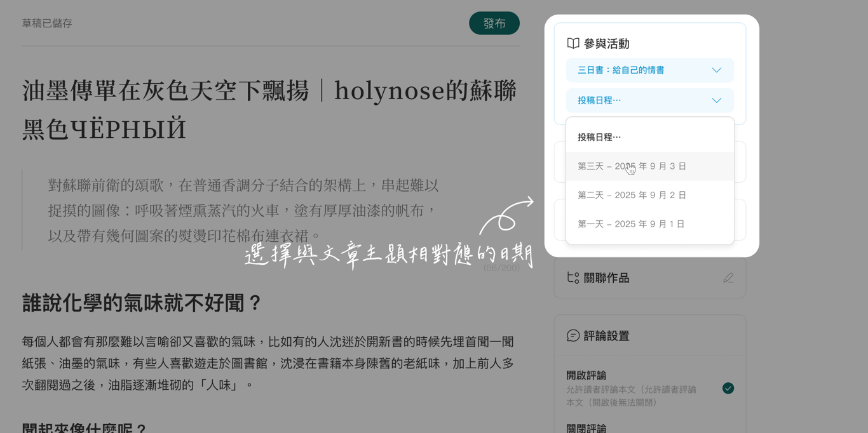The height and width of the screenshot is (433, 868).
Task: Expand the 投稿日程 schedule dropdown chevron
Action: click(716, 100)
